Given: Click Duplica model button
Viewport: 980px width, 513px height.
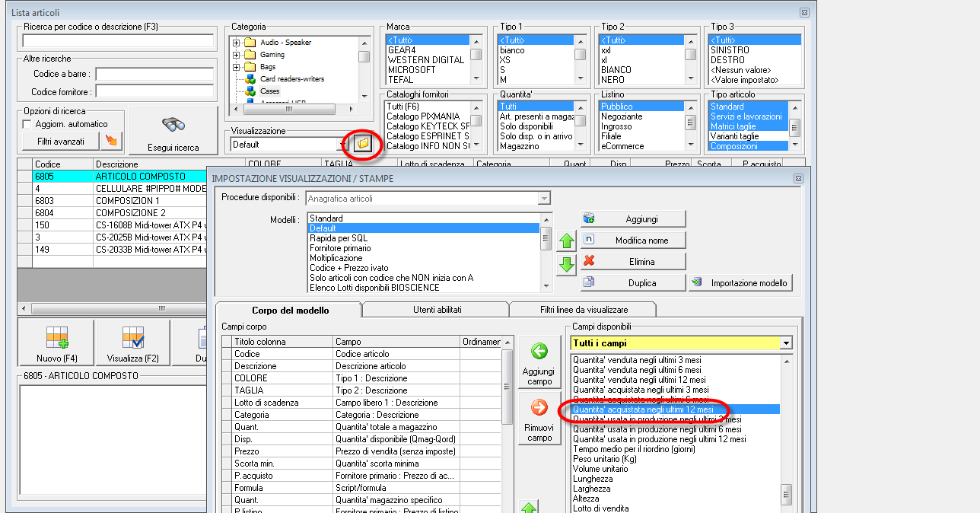Looking at the screenshot, I should pyautogui.click(x=633, y=282).
